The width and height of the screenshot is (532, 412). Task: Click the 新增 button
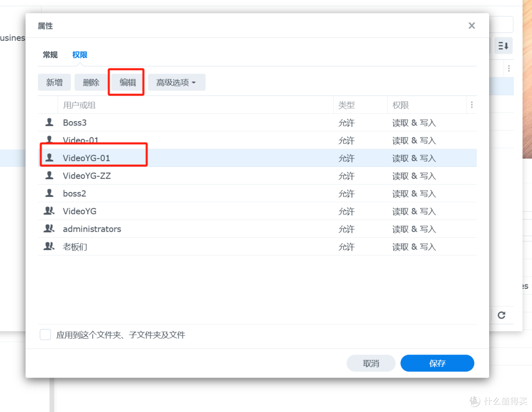(x=54, y=82)
